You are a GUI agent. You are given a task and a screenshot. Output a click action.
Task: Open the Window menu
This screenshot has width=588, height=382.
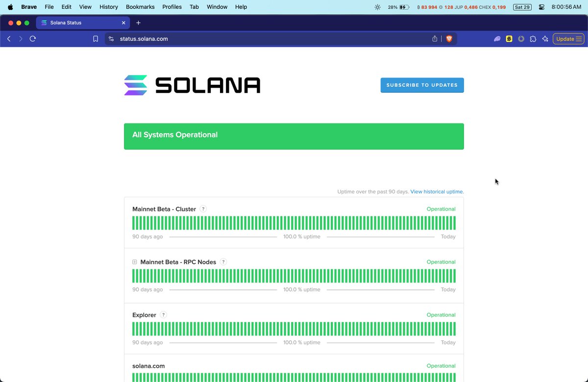(217, 7)
